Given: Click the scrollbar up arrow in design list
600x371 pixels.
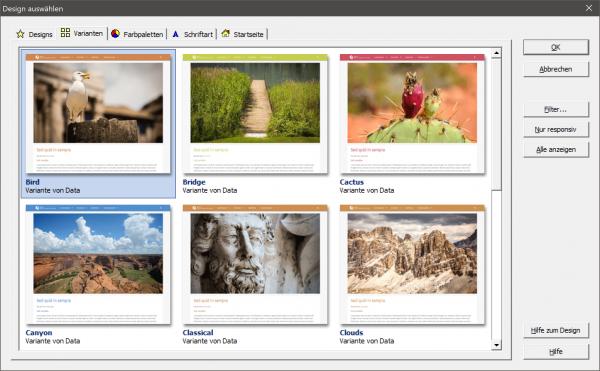Looking at the screenshot, I should 496,53.
